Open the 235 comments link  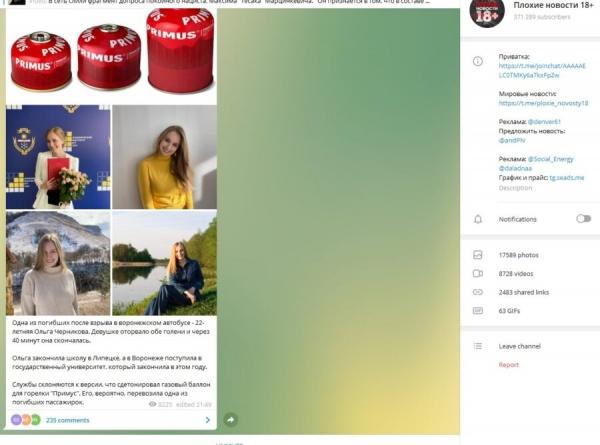[68, 420]
